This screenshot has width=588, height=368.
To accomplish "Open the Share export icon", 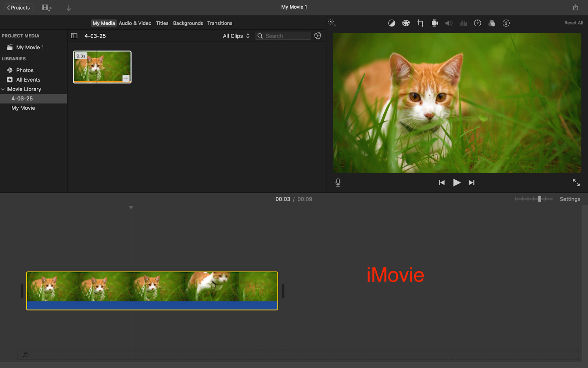I will [576, 7].
